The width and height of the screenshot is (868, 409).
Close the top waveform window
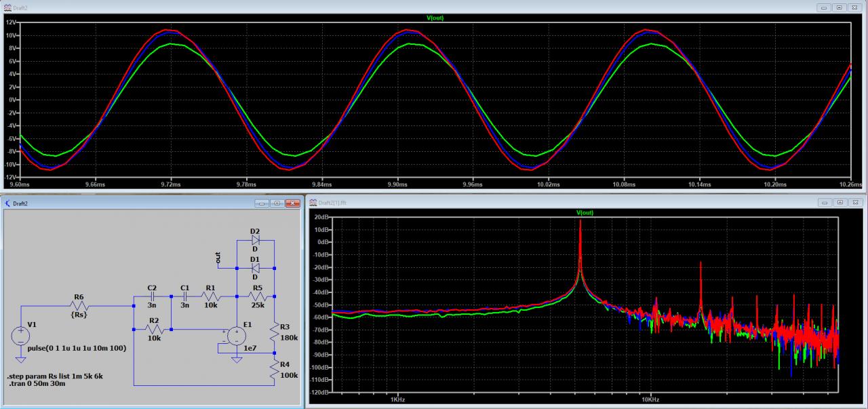tap(854, 7)
